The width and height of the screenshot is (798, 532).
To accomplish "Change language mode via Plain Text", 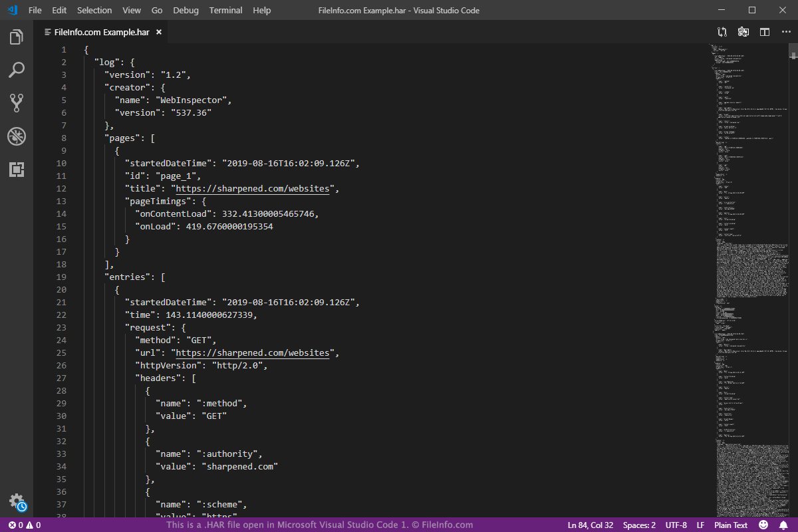I will coord(731,525).
